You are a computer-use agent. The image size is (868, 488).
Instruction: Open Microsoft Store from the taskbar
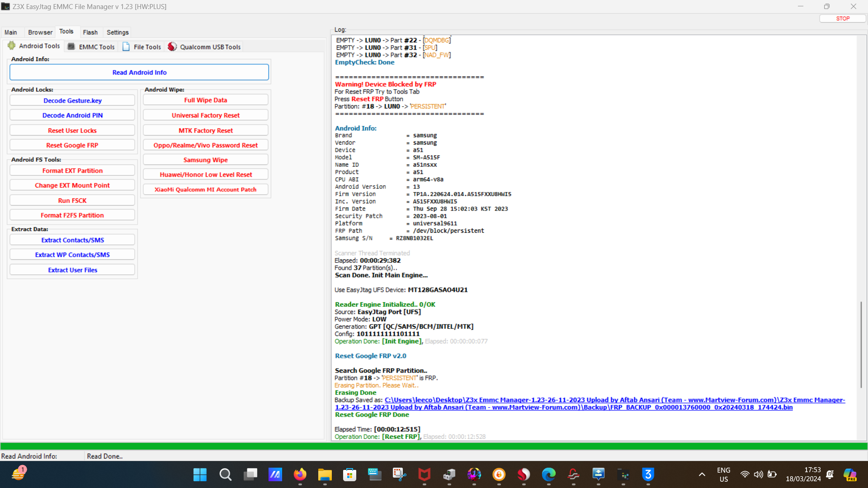[349, 474]
